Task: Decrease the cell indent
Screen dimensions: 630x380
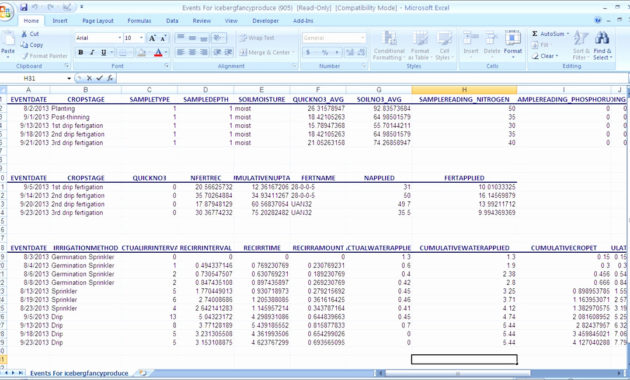Action: 217,52
